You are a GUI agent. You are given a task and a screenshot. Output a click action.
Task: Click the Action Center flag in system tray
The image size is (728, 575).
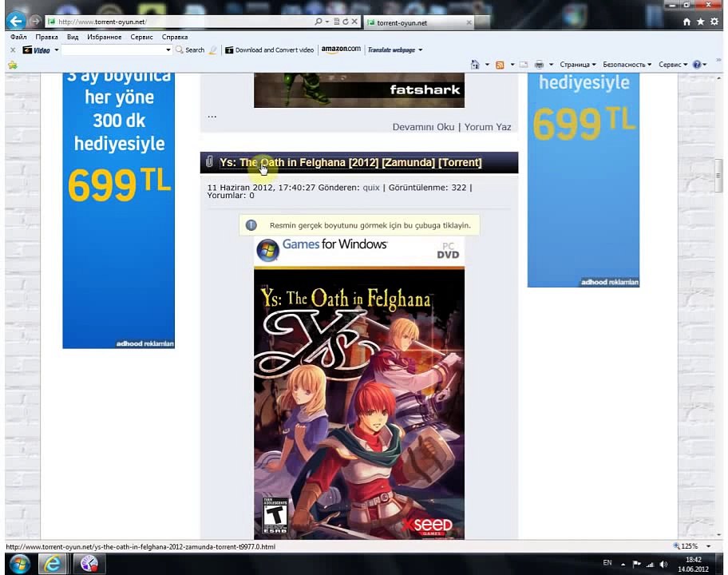pyautogui.click(x=636, y=565)
